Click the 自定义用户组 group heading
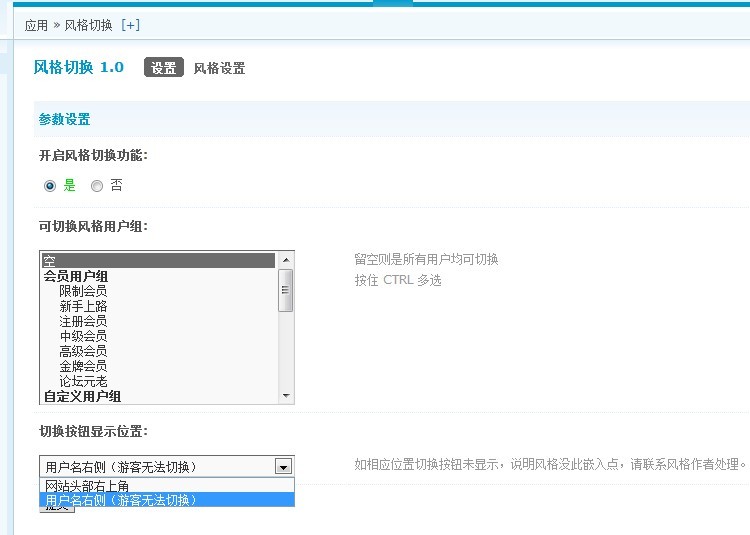 82,396
